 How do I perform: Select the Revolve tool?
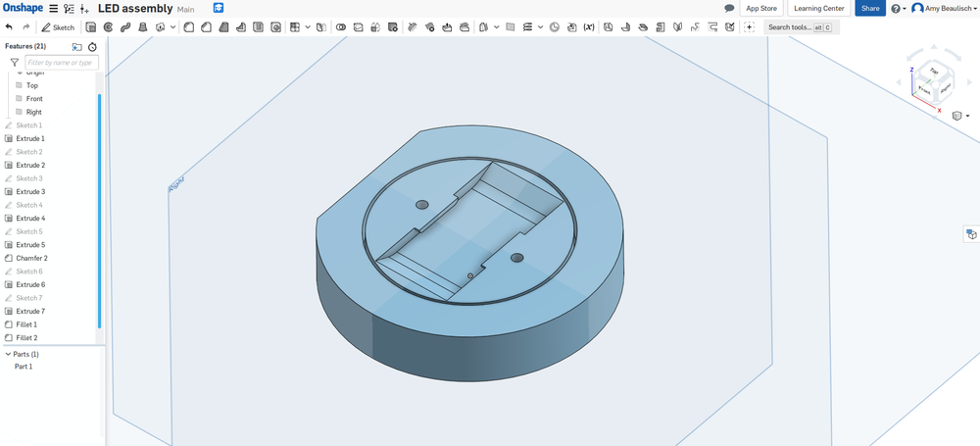(108, 26)
